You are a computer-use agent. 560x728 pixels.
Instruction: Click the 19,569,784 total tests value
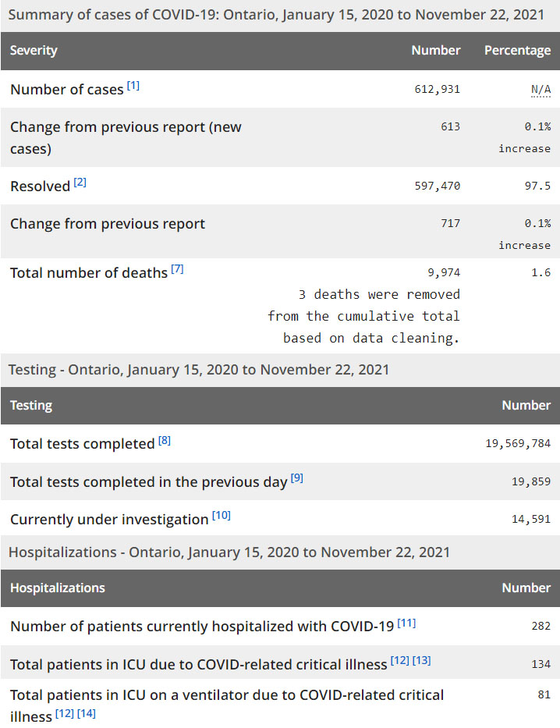(x=518, y=444)
